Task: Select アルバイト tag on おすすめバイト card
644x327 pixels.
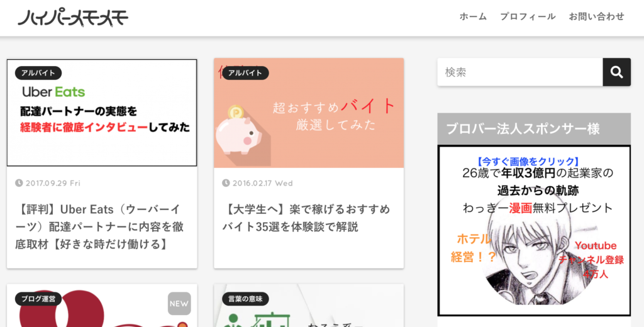Action: pos(246,73)
